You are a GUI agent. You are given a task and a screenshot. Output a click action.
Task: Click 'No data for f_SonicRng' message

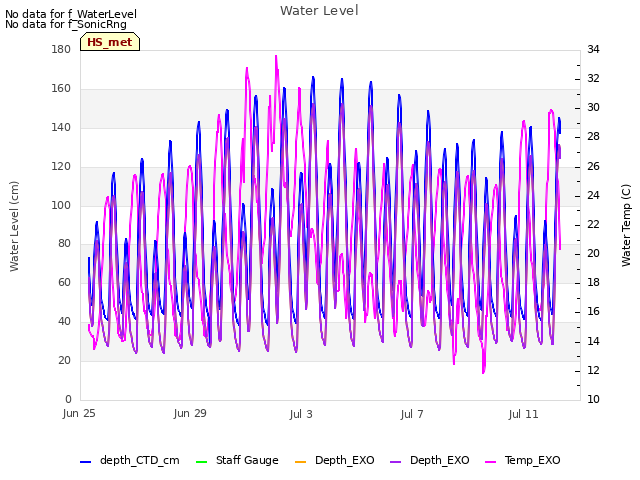click(x=66, y=24)
